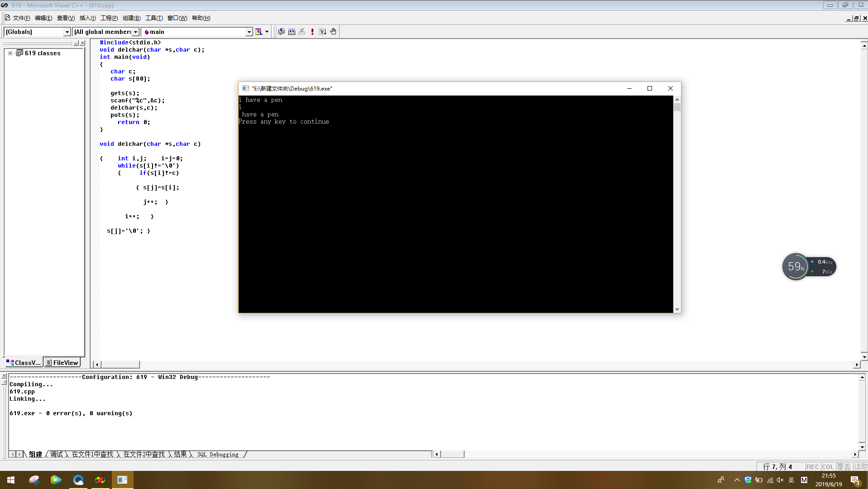Open the People icon in system tray

(x=721, y=480)
